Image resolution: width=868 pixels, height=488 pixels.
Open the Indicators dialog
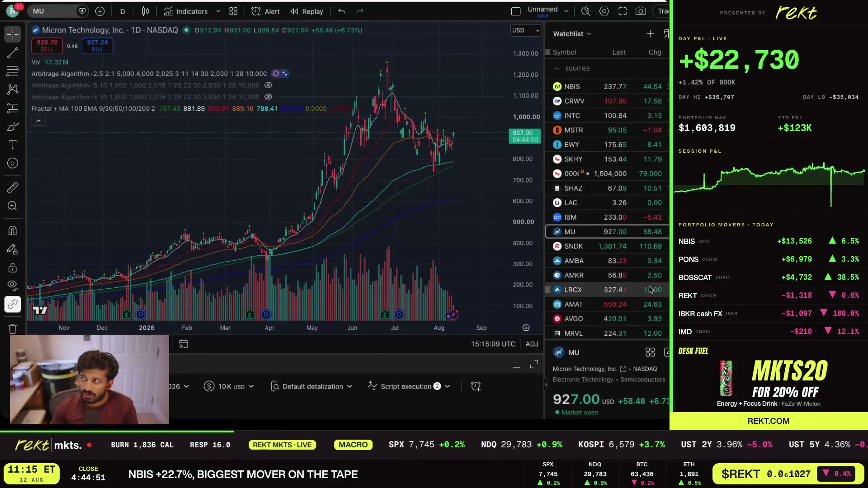click(x=186, y=11)
